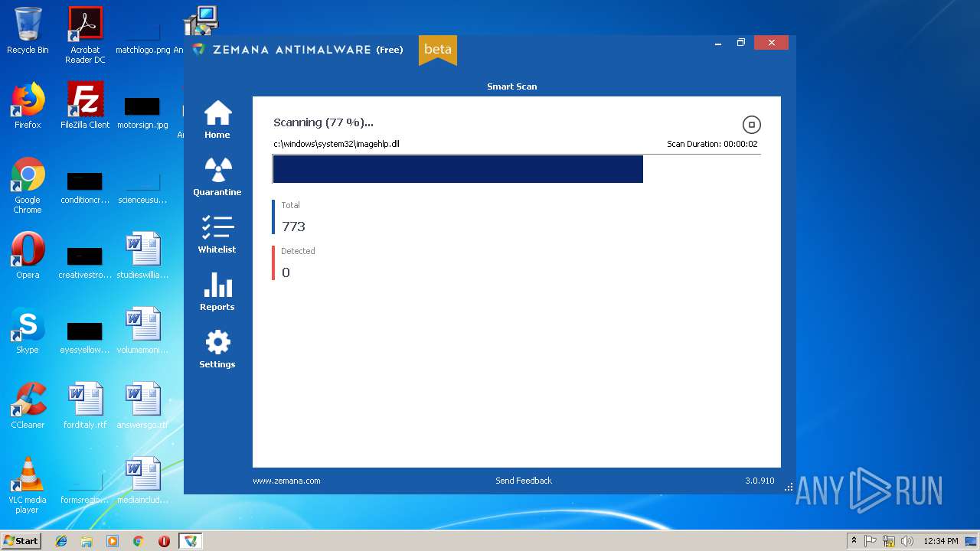The height and width of the screenshot is (551, 980).
Task: Open the volume tray icon
Action: [907, 541]
